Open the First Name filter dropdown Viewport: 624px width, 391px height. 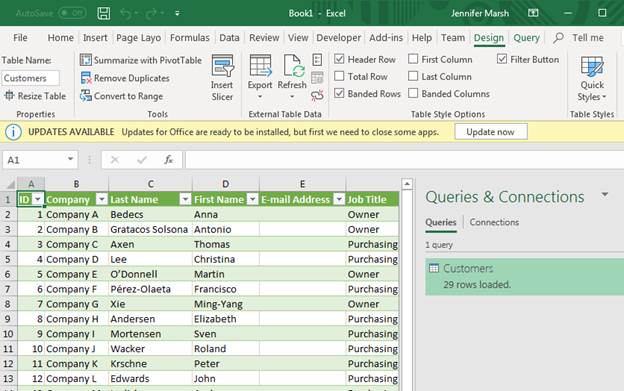tap(252, 199)
